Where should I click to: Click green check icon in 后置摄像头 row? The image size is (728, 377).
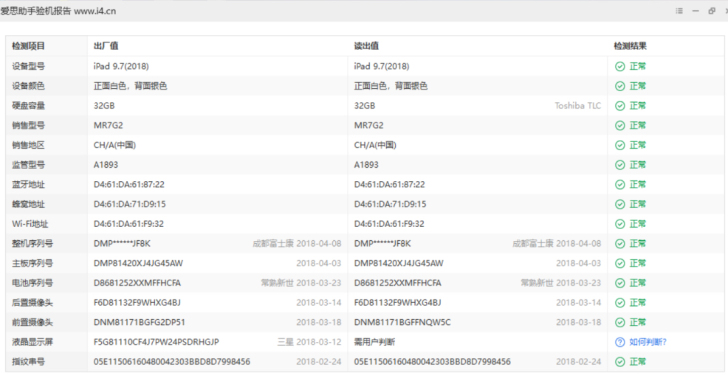click(x=620, y=303)
